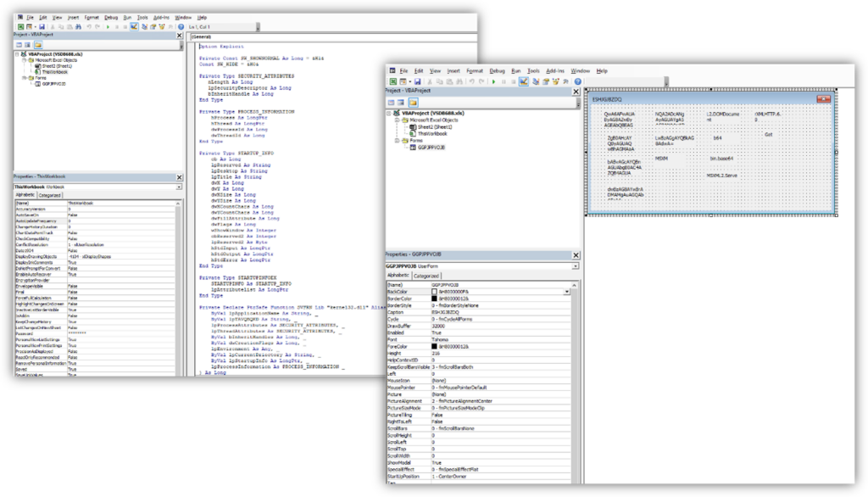Open the Debug menu
The width and height of the screenshot is (868, 497).
pyautogui.click(x=497, y=70)
